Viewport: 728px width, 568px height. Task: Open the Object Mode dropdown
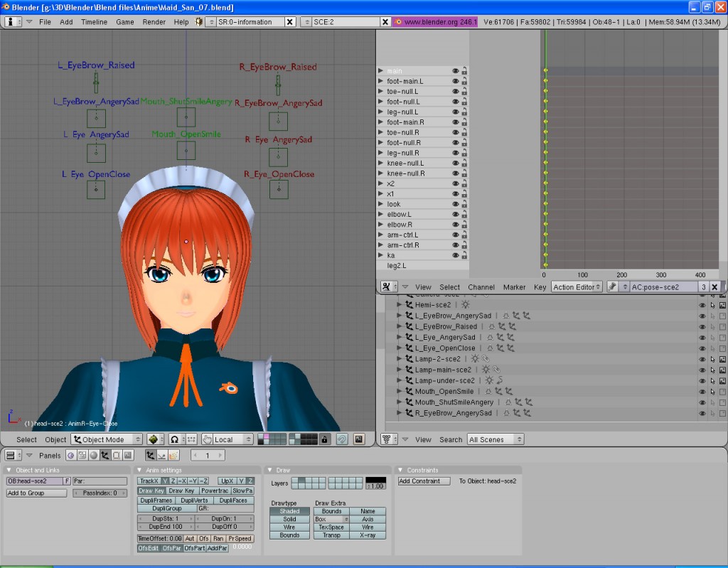tap(105, 439)
